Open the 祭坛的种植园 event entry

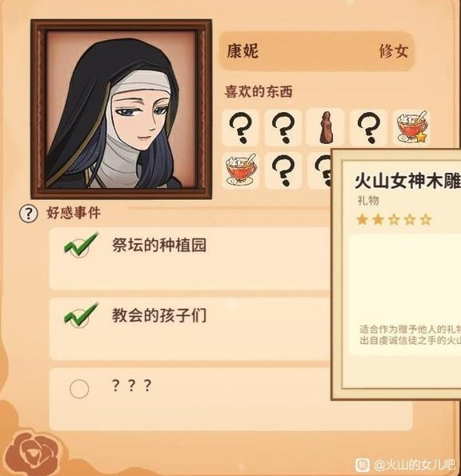(190, 259)
